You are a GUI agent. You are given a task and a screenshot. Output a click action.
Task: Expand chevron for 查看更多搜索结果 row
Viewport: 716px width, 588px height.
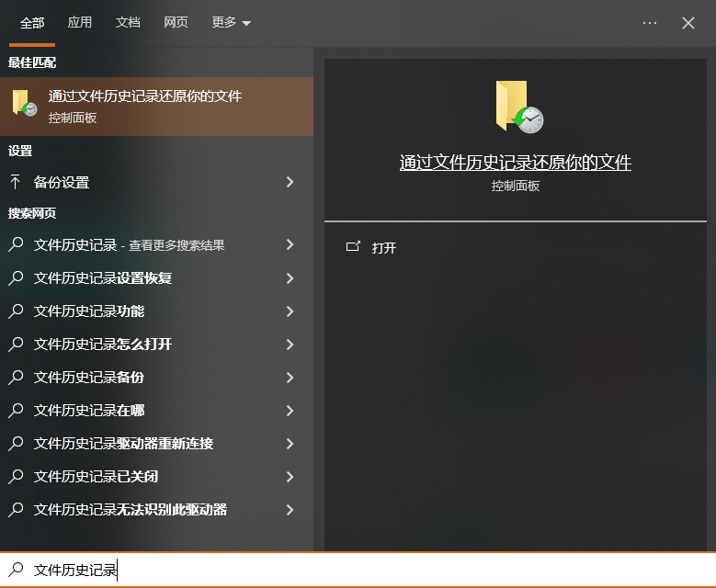point(290,244)
